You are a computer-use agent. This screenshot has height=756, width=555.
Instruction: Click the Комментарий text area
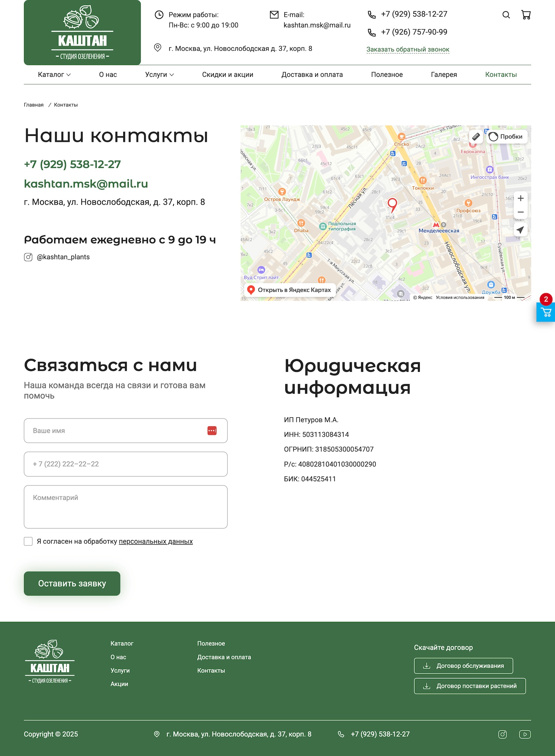pyautogui.click(x=126, y=507)
